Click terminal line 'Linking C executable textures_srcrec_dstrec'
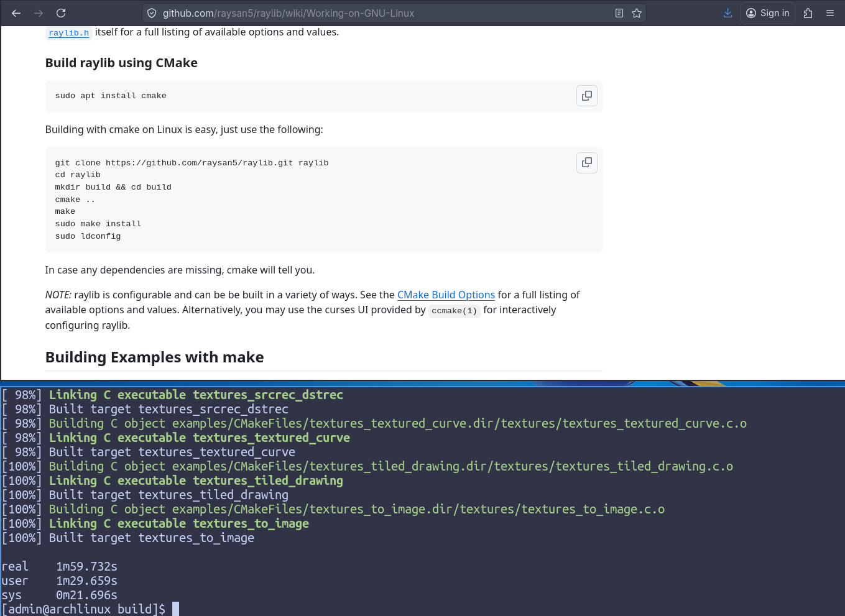The width and height of the screenshot is (845, 616). pos(172,395)
